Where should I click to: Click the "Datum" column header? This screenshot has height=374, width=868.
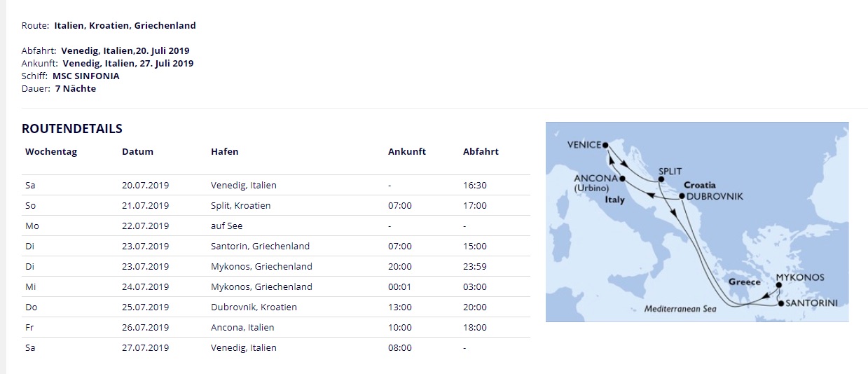click(137, 151)
